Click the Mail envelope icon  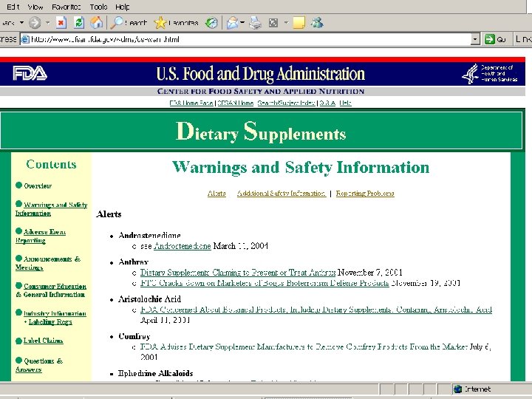pyautogui.click(x=233, y=23)
